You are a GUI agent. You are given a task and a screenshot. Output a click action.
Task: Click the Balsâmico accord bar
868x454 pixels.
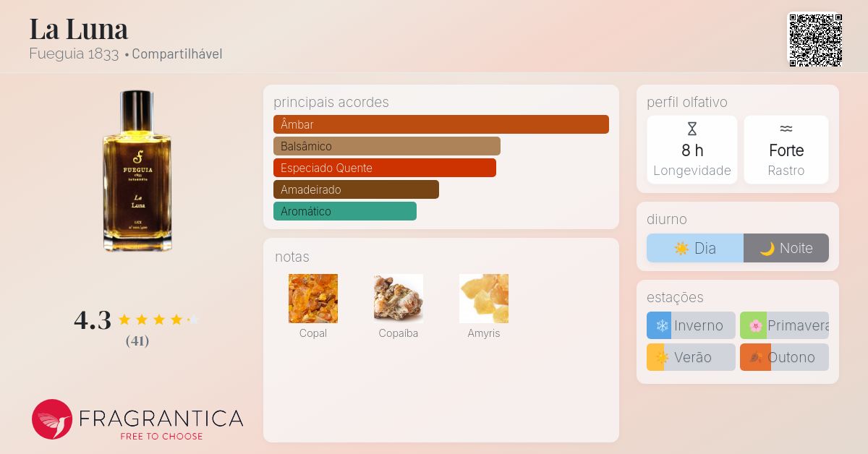click(387, 146)
